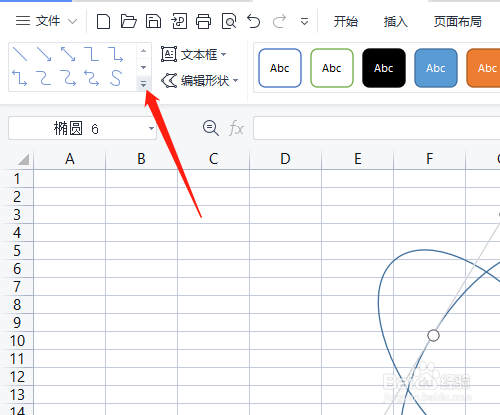Select row 5 header

(17, 251)
